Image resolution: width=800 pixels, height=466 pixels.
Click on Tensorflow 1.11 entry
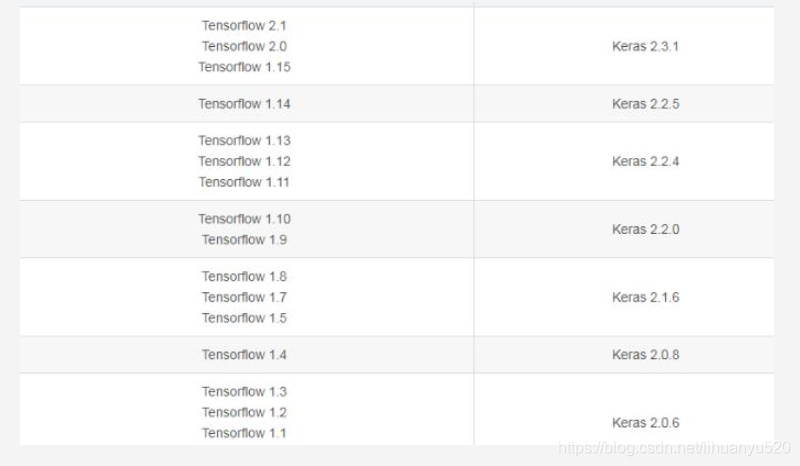244,182
